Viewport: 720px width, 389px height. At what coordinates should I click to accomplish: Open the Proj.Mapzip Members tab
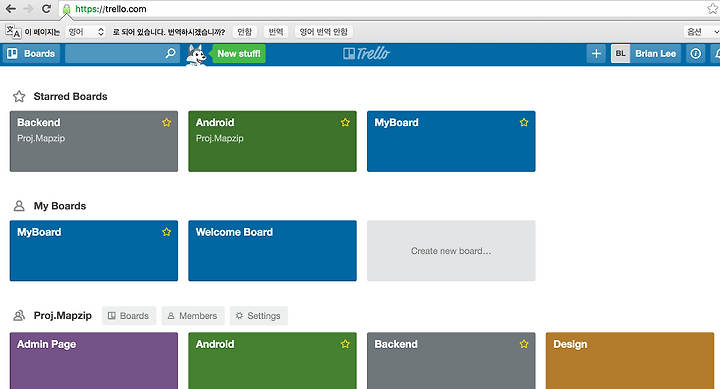(192, 316)
